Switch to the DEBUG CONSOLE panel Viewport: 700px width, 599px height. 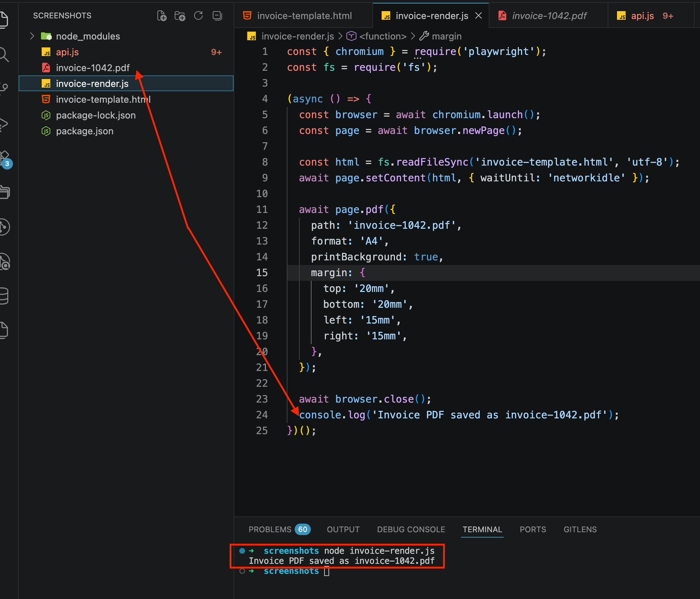[411, 529]
